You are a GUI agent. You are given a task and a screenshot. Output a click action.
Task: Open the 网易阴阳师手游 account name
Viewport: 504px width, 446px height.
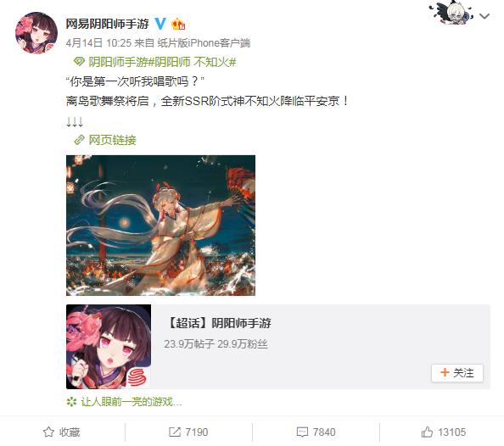pos(108,24)
